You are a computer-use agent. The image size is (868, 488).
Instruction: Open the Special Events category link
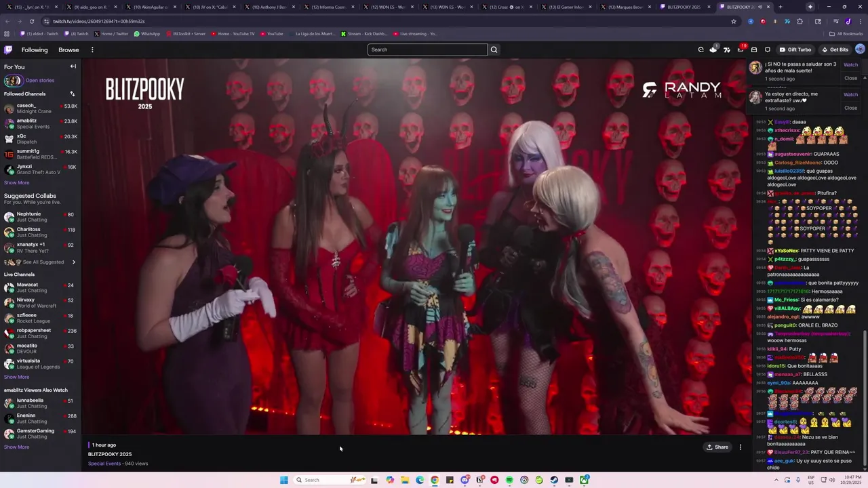pyautogui.click(x=104, y=464)
